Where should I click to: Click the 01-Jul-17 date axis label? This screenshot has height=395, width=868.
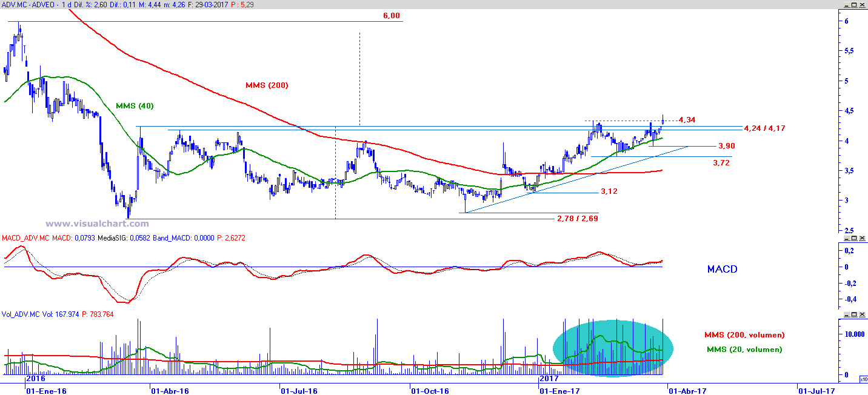pos(816,391)
